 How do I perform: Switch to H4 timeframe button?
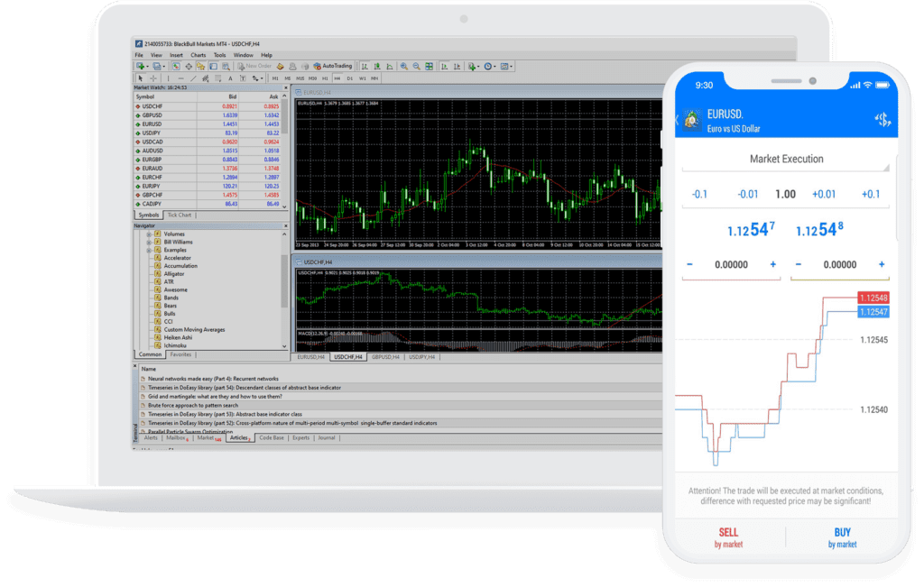coord(337,78)
